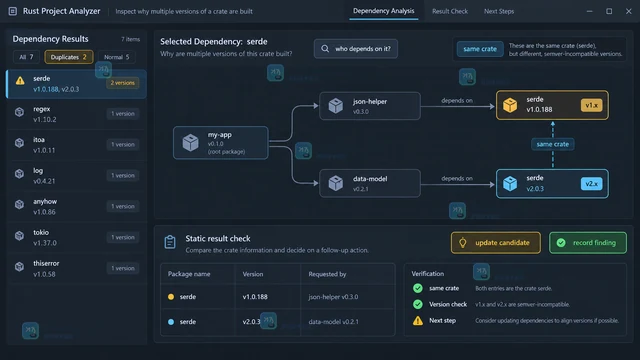Select the log v0.4.21 list entry

[76, 176]
